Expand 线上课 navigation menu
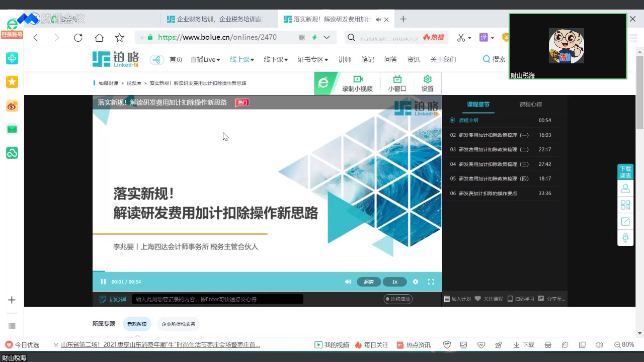The image size is (644, 362). (242, 59)
